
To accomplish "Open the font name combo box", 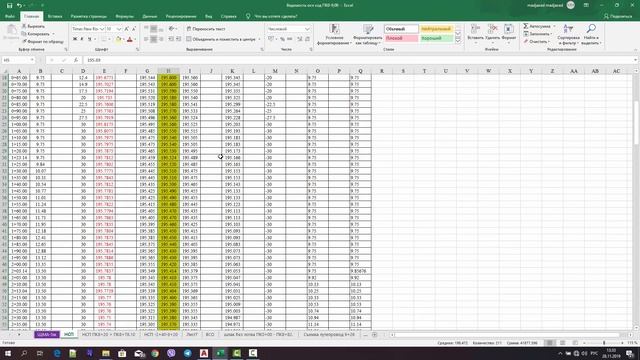I will [88, 29].
